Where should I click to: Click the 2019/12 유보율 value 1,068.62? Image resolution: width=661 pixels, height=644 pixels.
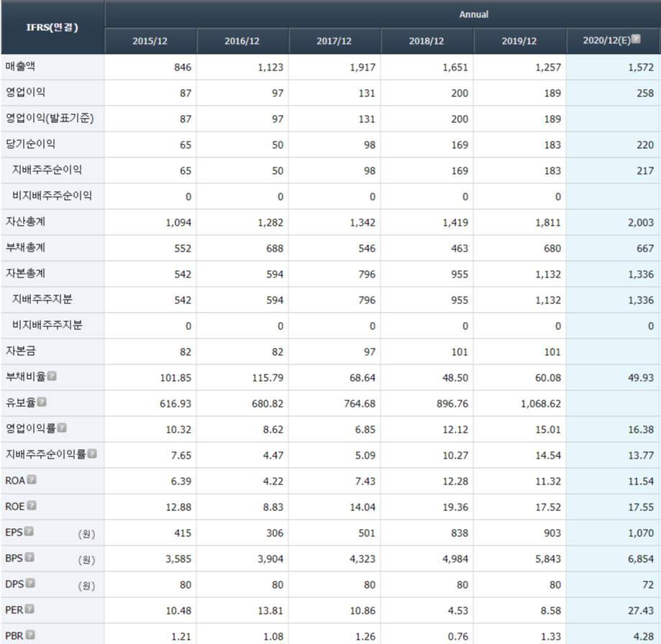[541, 404]
